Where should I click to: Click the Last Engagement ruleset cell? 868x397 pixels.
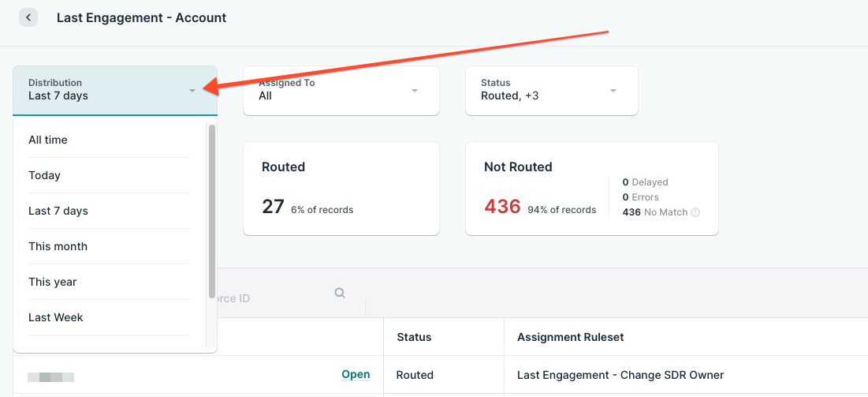(620, 375)
